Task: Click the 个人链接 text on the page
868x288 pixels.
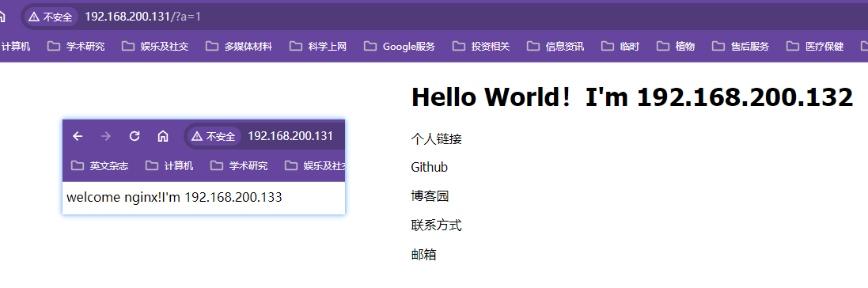Action: [436, 138]
